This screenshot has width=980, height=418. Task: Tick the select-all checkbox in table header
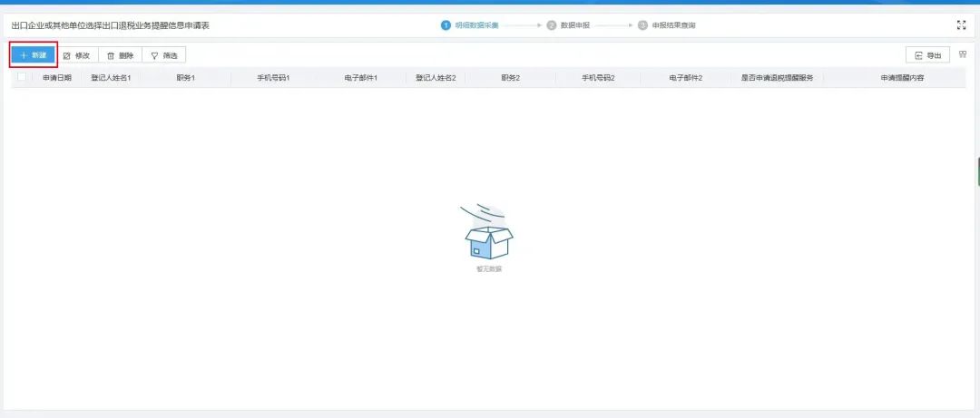coord(22,77)
